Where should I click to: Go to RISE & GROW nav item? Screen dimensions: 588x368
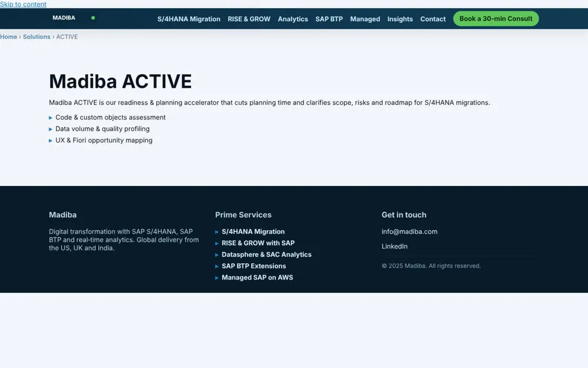tap(249, 19)
